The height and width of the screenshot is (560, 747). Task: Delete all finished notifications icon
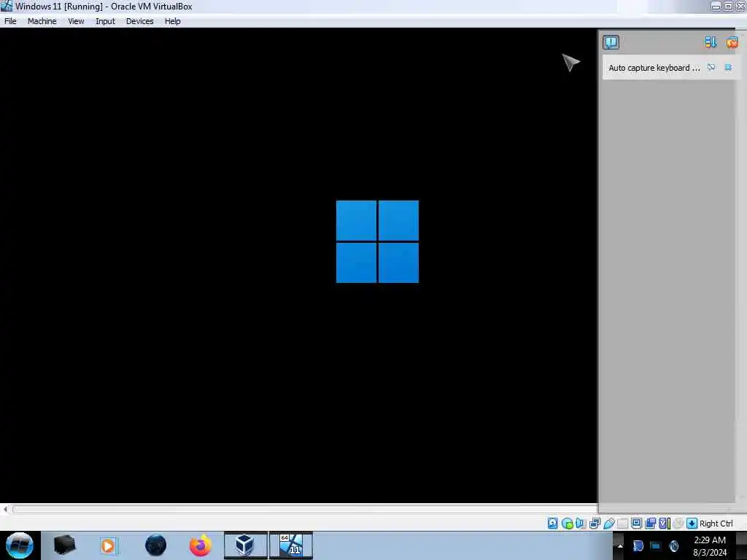[732, 42]
